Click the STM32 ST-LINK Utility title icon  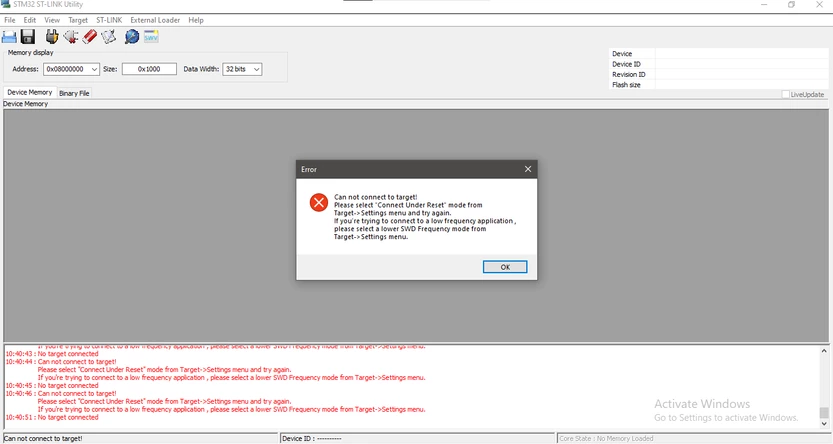[x=6, y=4]
